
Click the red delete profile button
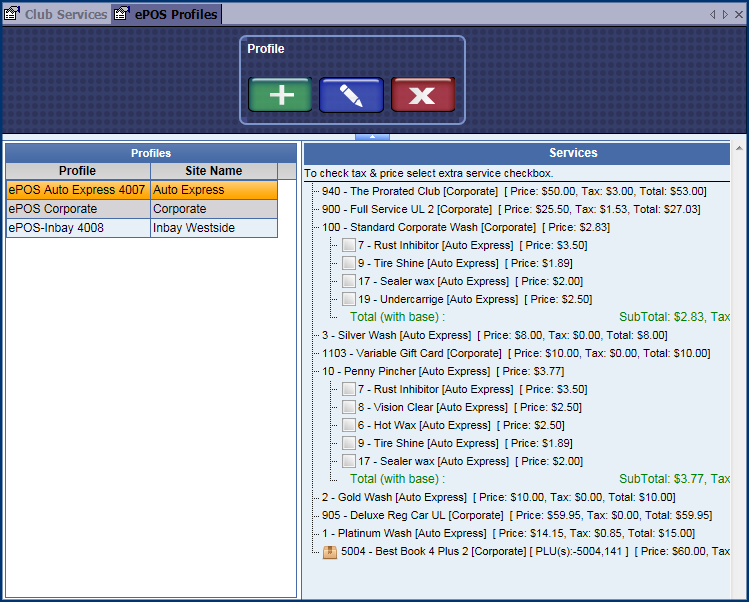pyautogui.click(x=423, y=95)
